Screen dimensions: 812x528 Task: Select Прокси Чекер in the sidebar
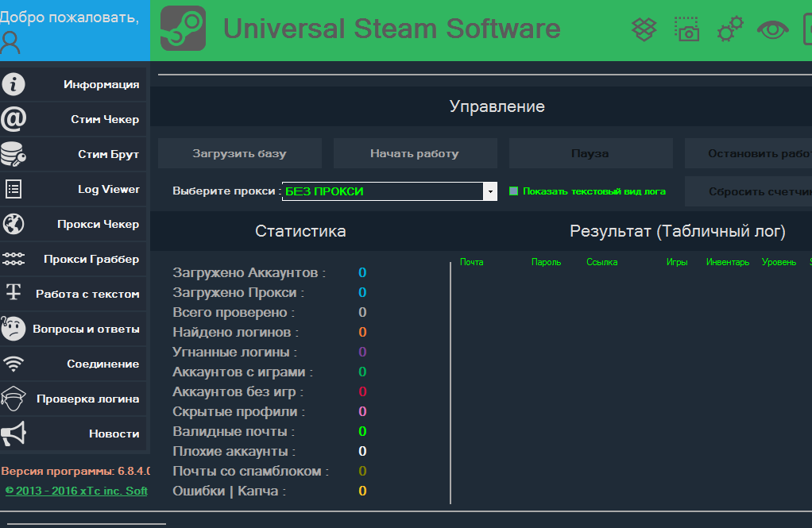click(73, 224)
